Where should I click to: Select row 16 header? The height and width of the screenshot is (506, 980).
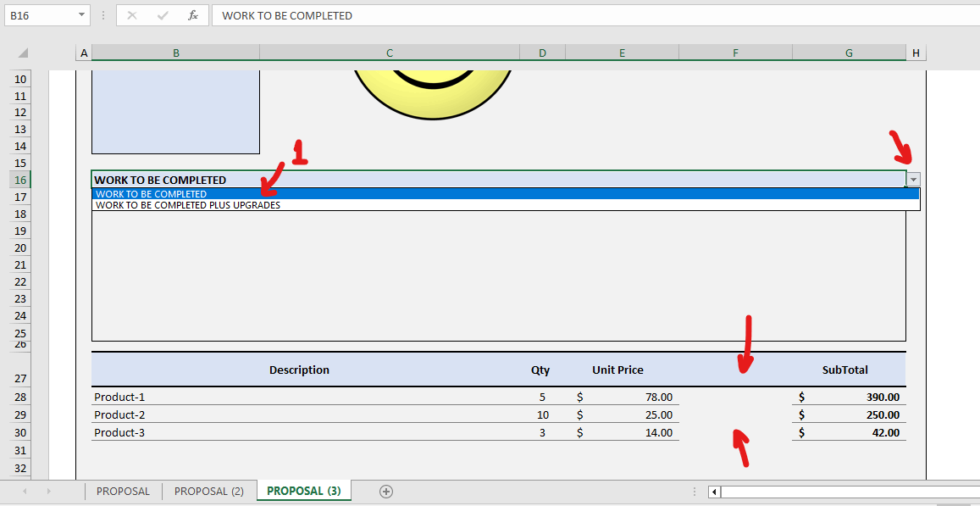[20, 180]
